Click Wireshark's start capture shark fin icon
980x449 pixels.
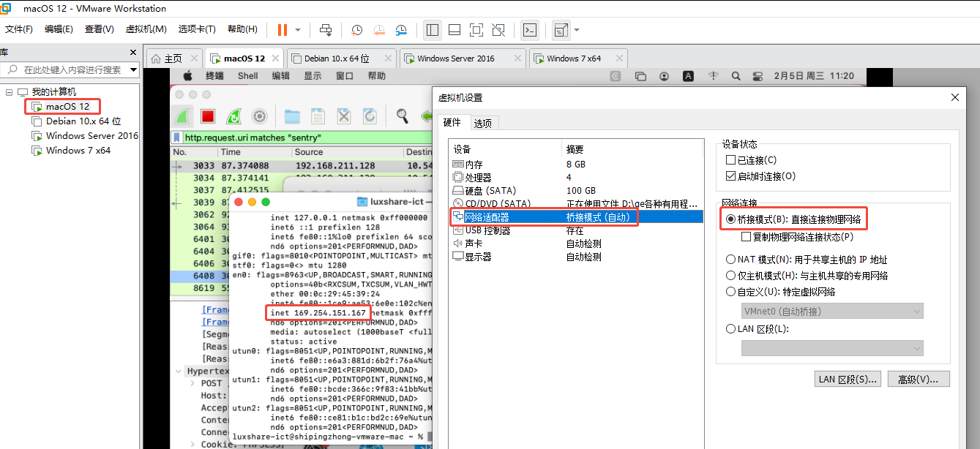tap(182, 116)
